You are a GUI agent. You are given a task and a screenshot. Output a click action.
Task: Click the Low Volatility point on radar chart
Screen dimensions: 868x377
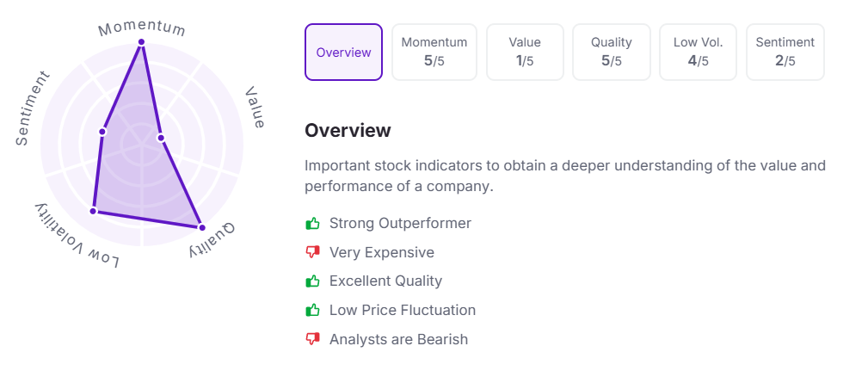click(93, 211)
